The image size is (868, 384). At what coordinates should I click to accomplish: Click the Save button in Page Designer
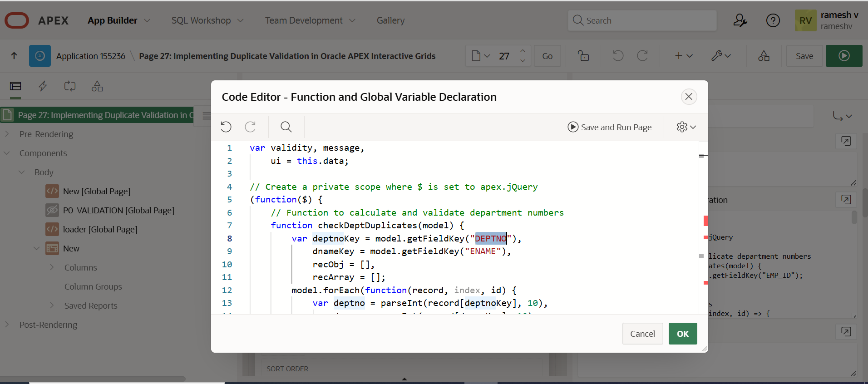pyautogui.click(x=804, y=56)
